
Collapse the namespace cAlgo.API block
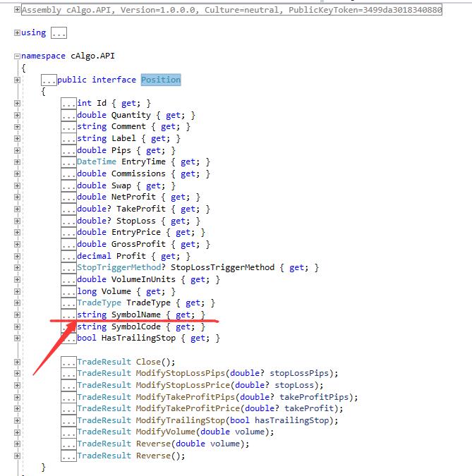click(18, 56)
